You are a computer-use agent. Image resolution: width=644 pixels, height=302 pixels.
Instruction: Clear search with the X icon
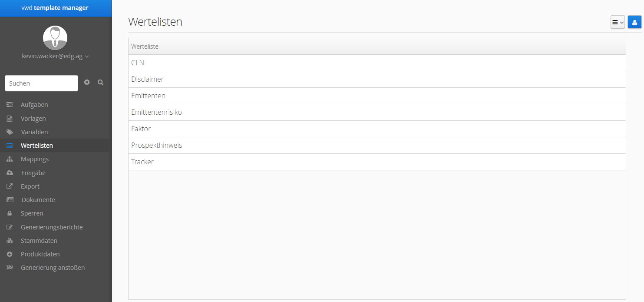coord(87,82)
